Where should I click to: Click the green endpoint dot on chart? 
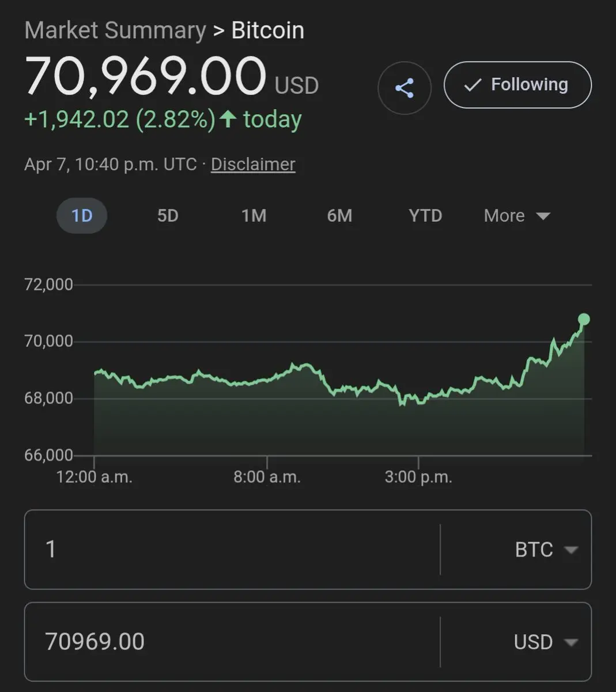(x=584, y=319)
